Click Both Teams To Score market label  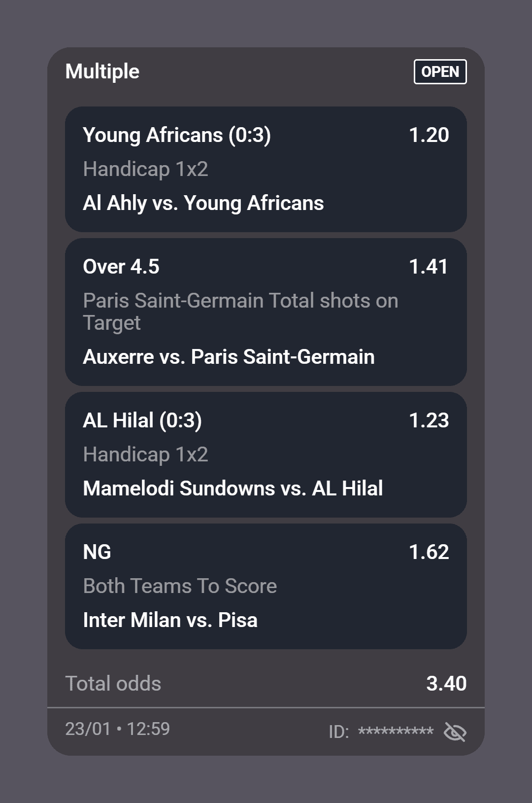pyautogui.click(x=180, y=586)
